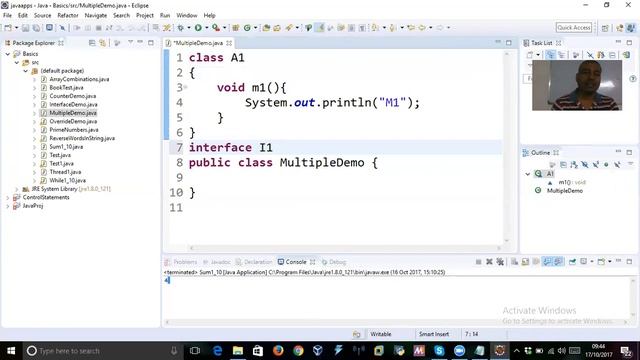Switch to the Problems tab
Image resolution: width=640 pixels, height=360 pixels.
pyautogui.click(x=181, y=262)
